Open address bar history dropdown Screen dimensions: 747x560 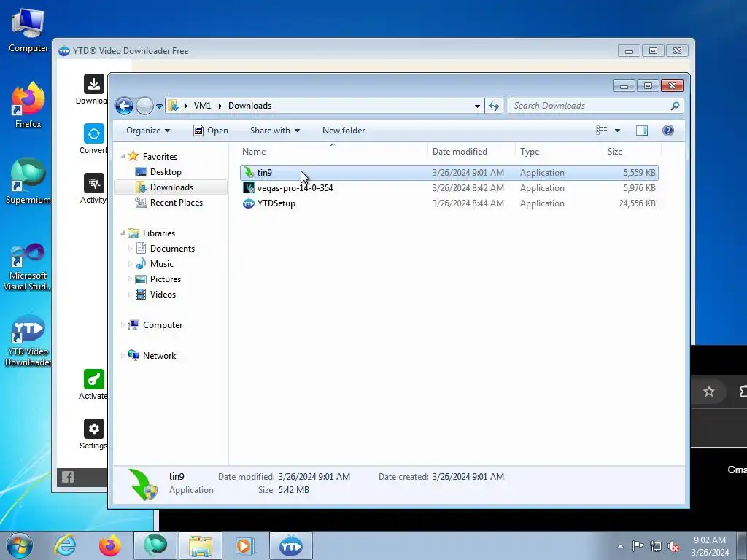coord(477,106)
